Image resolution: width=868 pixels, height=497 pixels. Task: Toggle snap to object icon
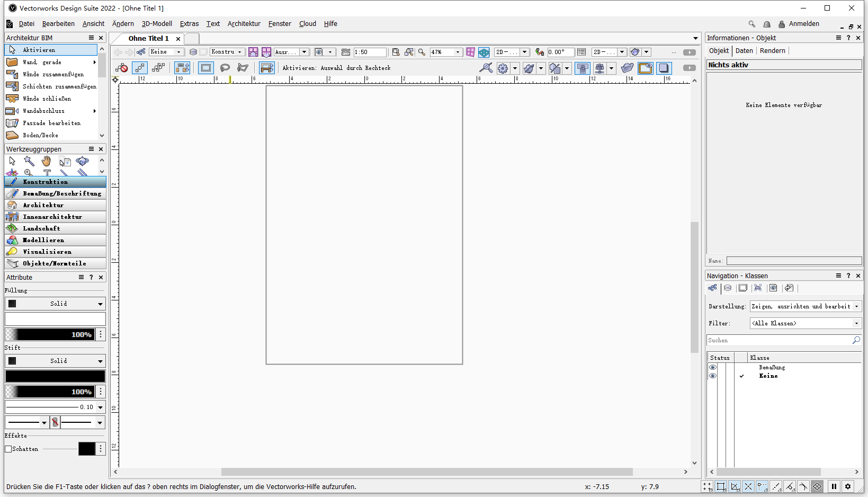(x=721, y=486)
